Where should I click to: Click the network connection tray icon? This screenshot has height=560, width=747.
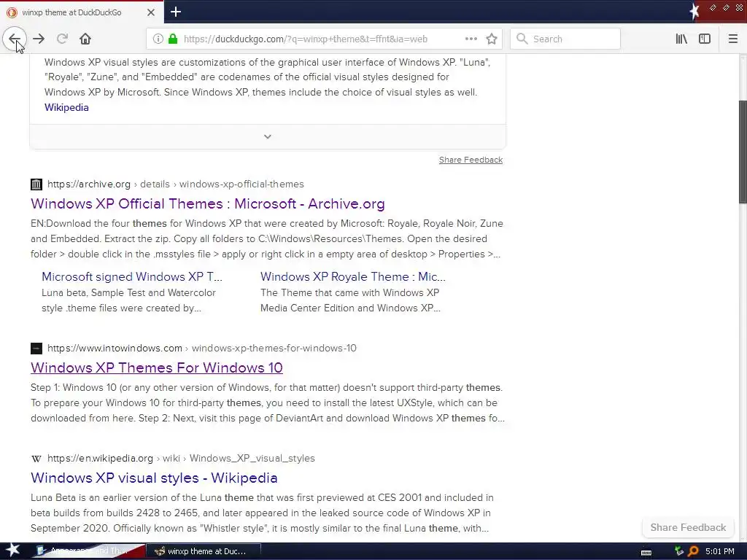click(679, 551)
